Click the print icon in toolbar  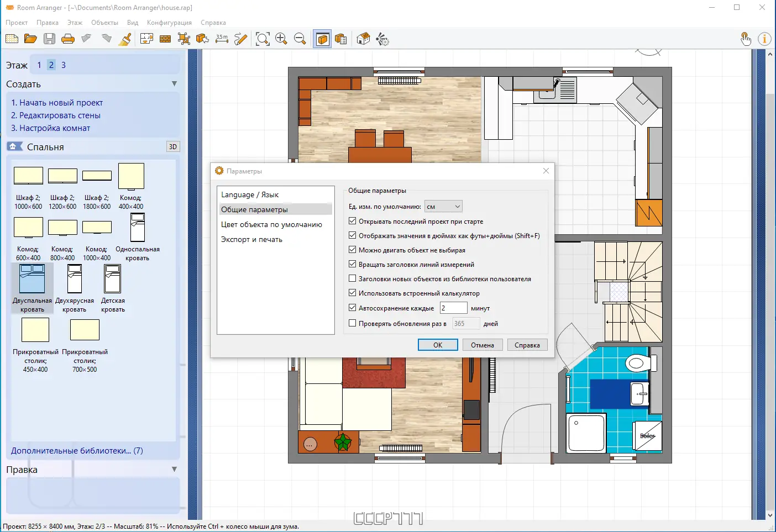point(68,39)
